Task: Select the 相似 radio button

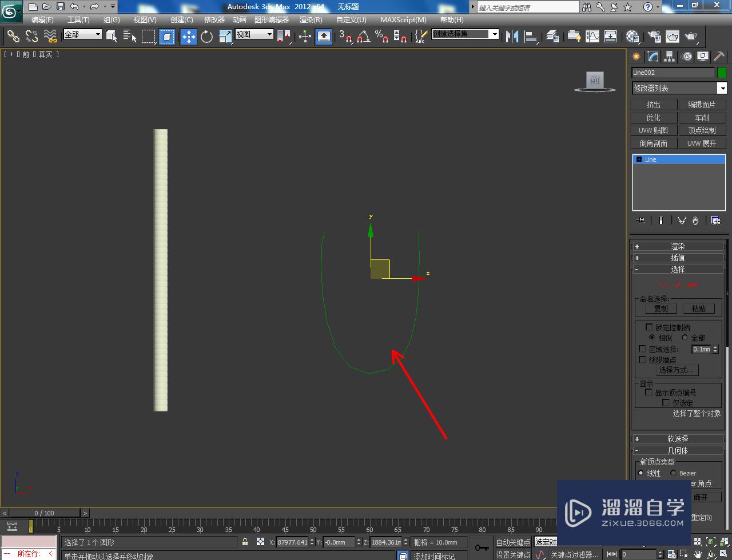Action: pos(652,338)
